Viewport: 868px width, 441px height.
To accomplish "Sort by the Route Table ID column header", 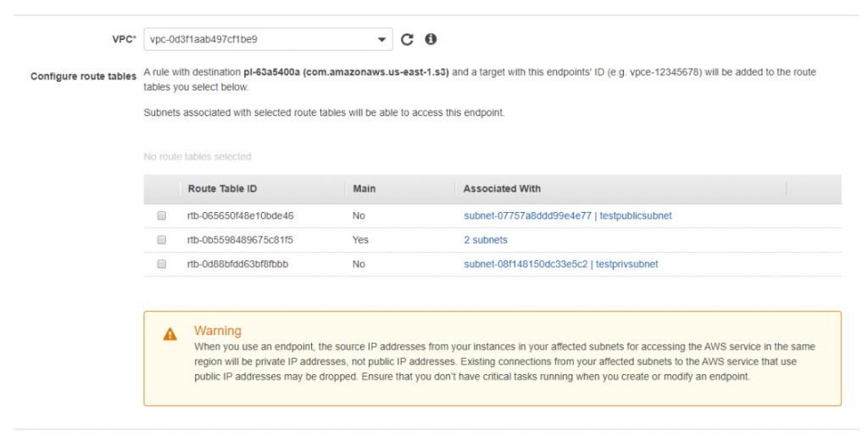I will 222,188.
